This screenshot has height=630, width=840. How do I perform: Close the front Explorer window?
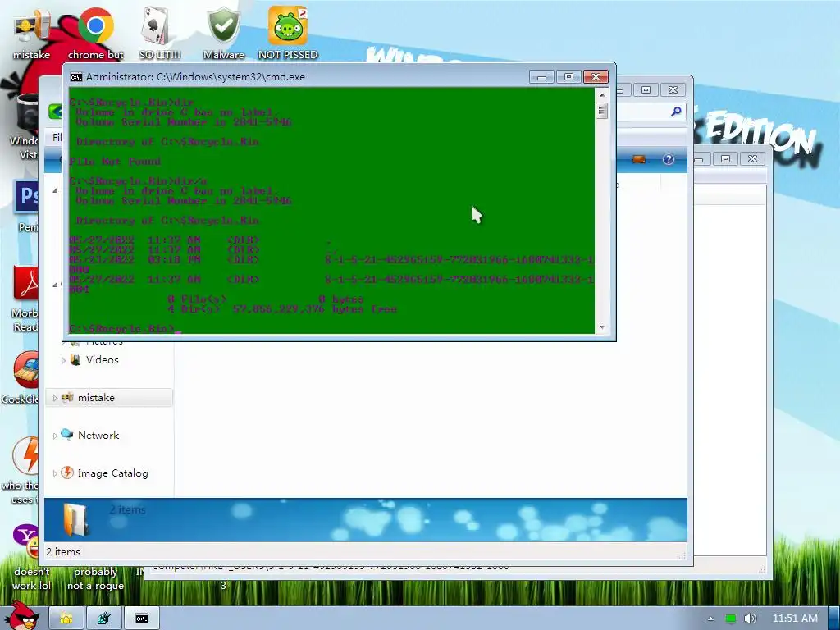click(x=673, y=90)
